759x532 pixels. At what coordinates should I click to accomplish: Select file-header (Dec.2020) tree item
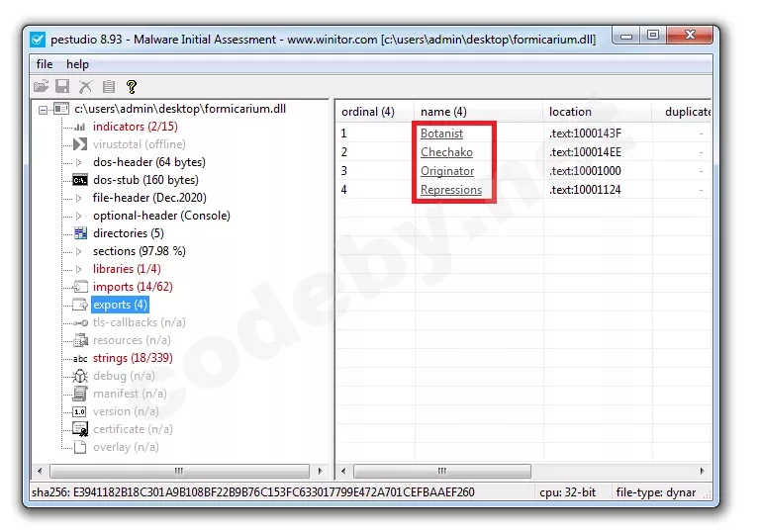(149, 198)
